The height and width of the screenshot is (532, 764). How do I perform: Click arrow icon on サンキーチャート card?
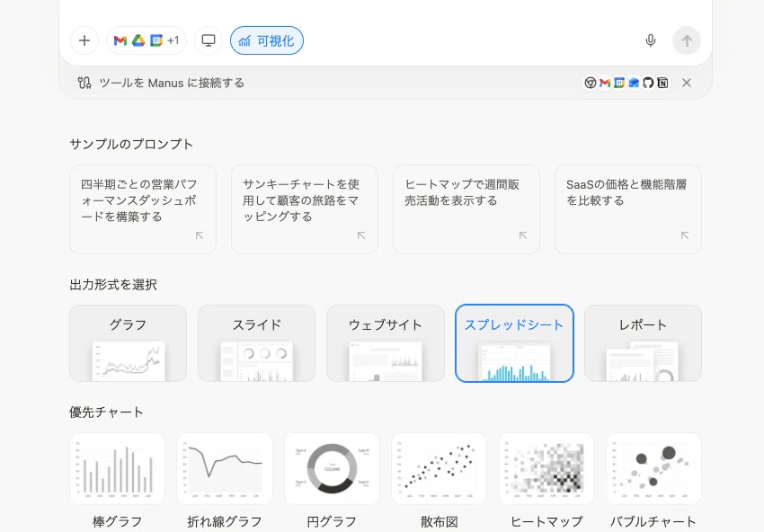point(361,235)
